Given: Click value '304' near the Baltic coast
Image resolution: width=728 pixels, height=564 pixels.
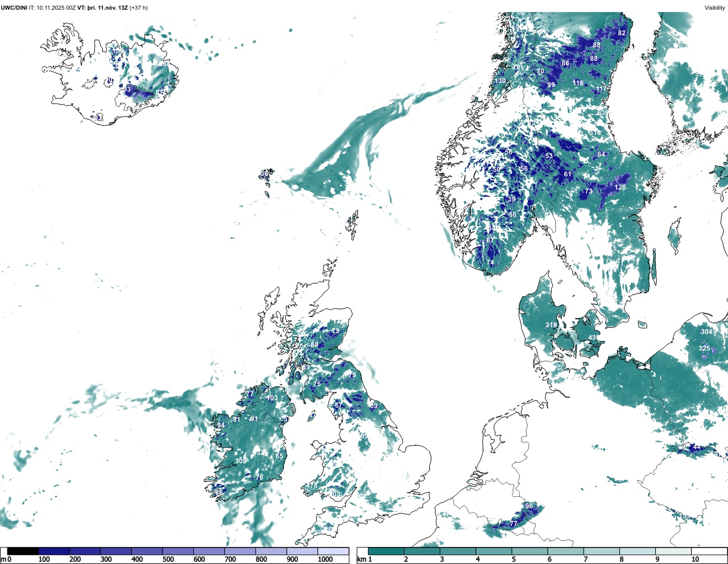Looking at the screenshot, I should coord(706,332).
